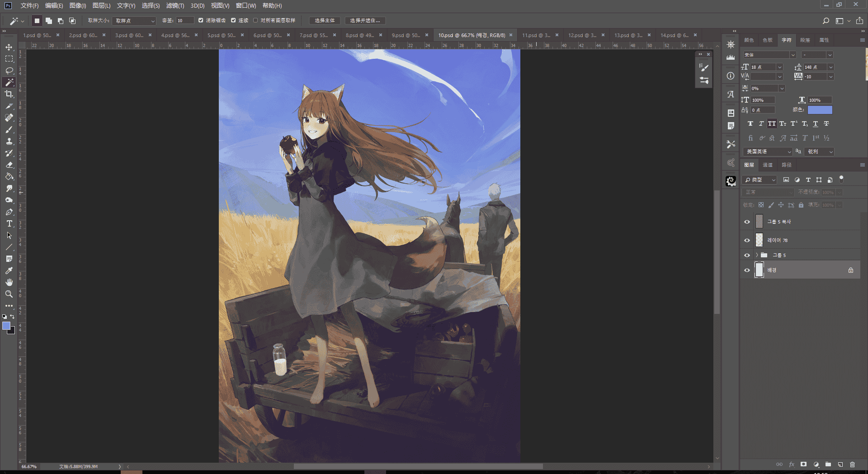The height and width of the screenshot is (474, 868).
Task: Select the Zoom tool in toolbox
Action: 9,294
